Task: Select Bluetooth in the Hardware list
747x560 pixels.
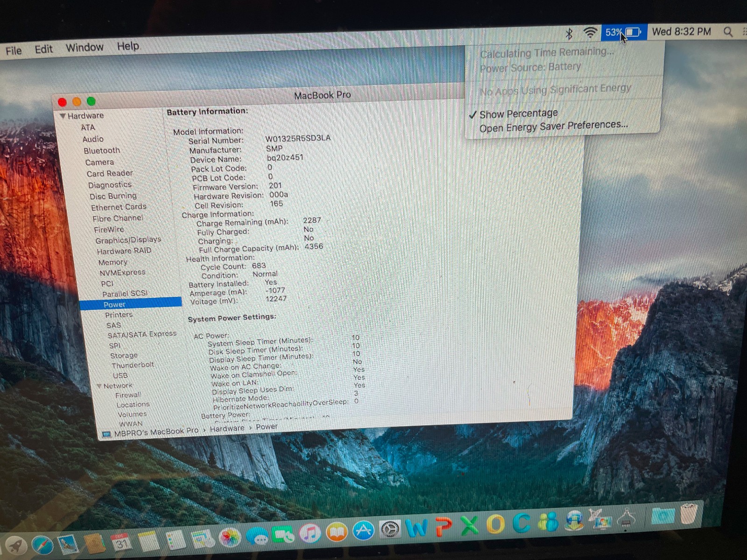Action: [102, 150]
